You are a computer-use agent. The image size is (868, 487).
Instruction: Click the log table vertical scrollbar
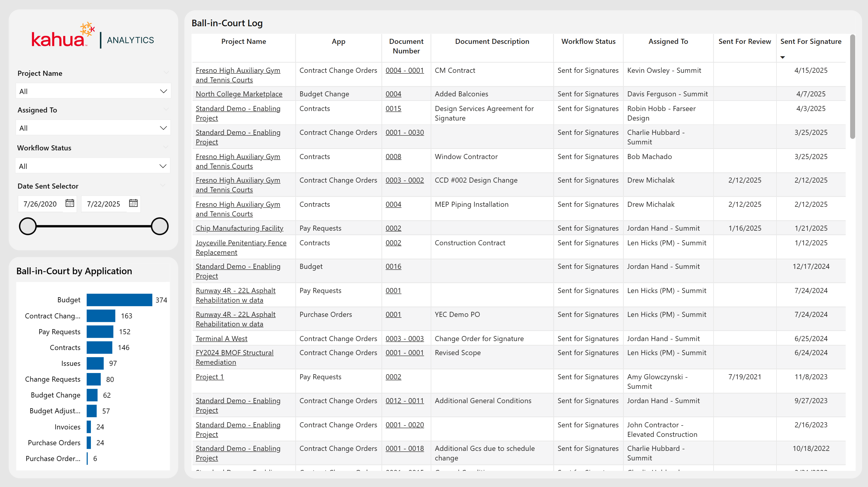point(852,87)
